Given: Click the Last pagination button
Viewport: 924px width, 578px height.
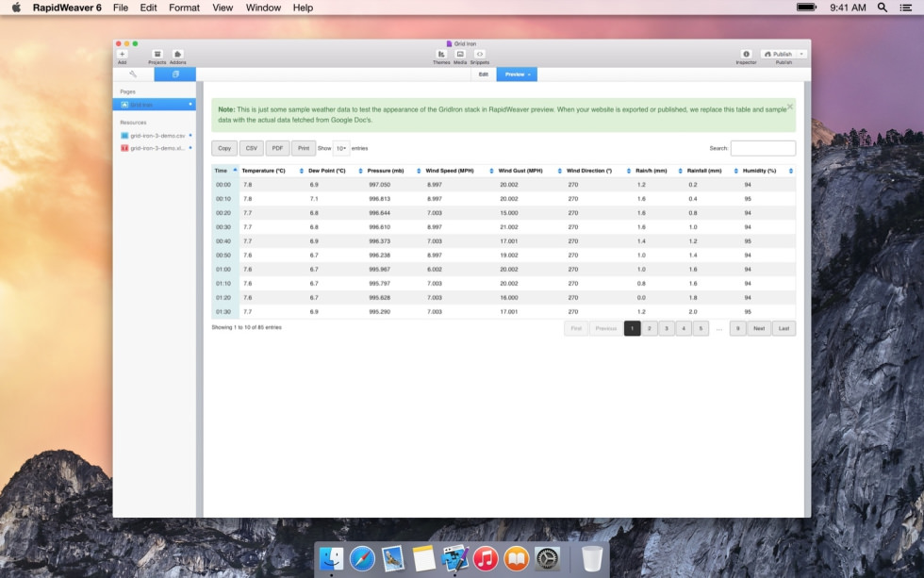Looking at the screenshot, I should coord(784,329).
